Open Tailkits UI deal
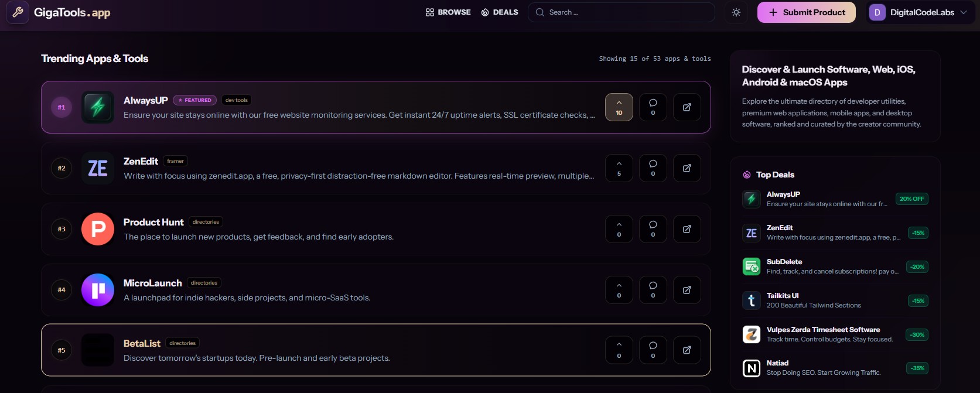Viewport: 980px width, 393px height. (835, 300)
